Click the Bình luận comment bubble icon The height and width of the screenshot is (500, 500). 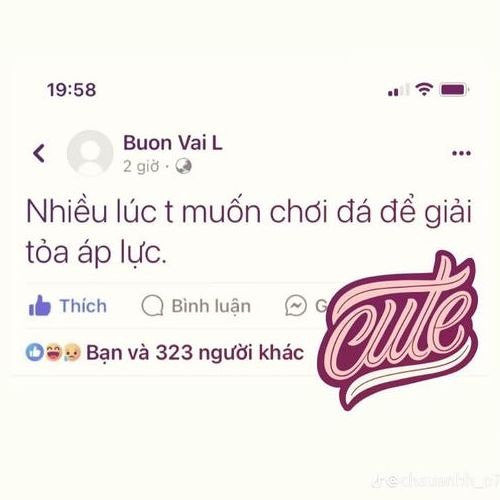point(152,306)
